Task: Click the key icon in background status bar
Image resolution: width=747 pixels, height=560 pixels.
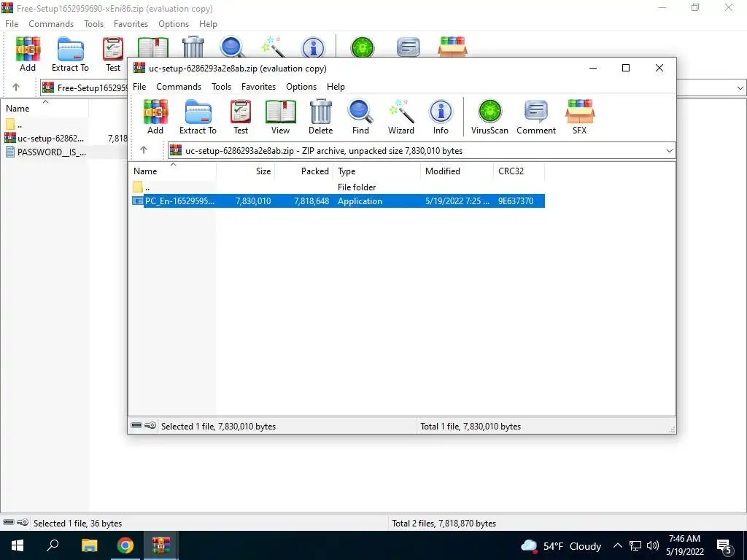Action: click(x=23, y=522)
